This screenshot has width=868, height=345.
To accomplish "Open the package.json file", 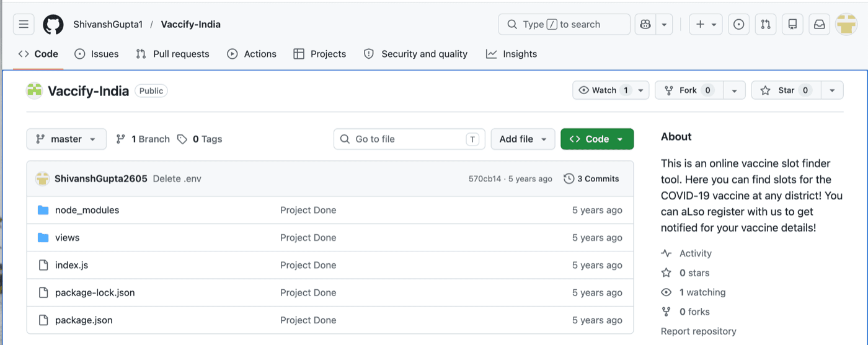I will tap(84, 320).
